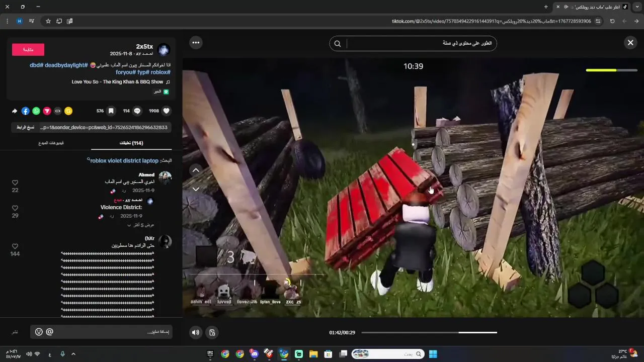
Task: Open the #deadbydaylight hashtag
Action: coord(66,65)
